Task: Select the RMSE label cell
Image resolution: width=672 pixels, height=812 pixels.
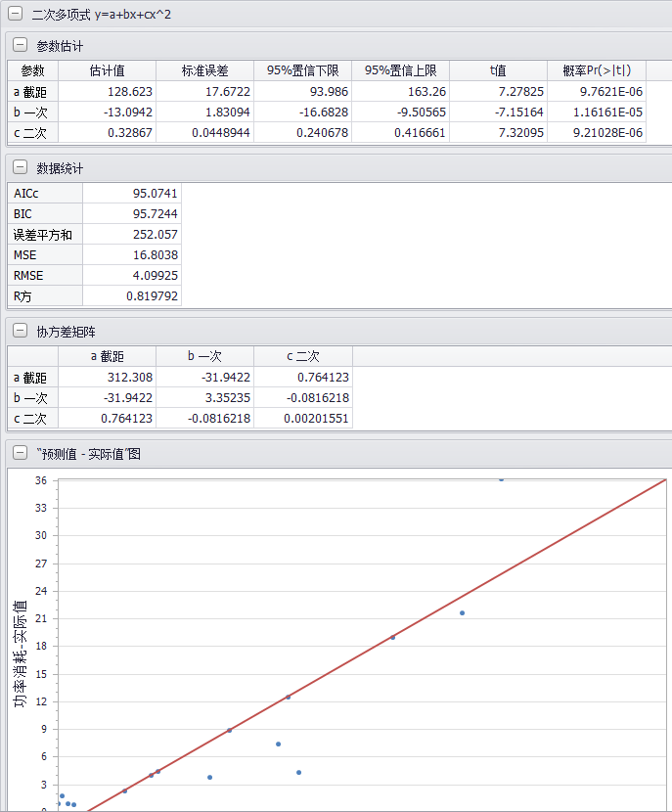Action: click(45, 276)
